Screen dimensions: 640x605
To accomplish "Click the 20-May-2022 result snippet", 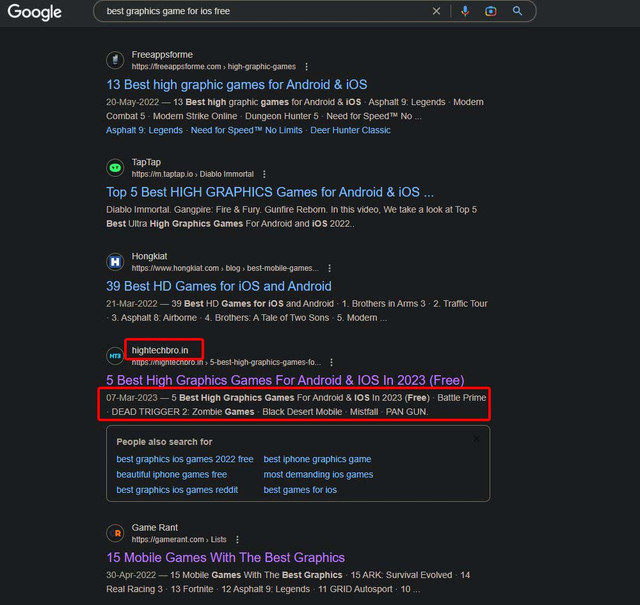I will 295,109.
